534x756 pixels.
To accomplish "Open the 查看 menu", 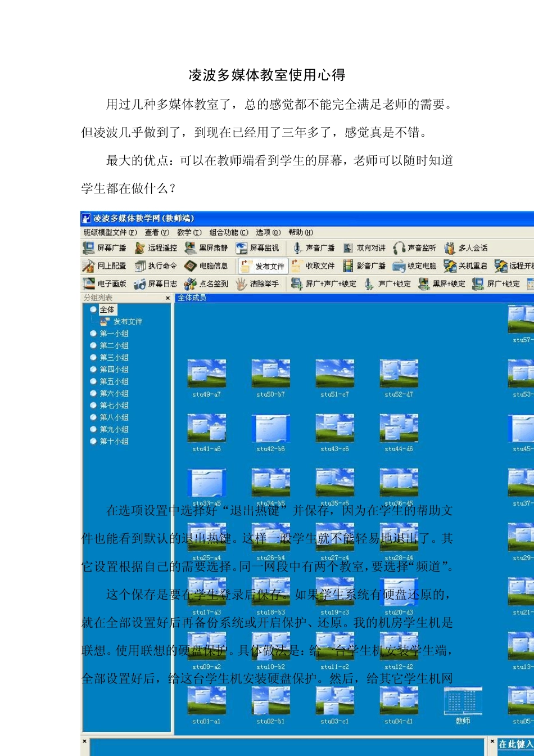I will point(157,232).
